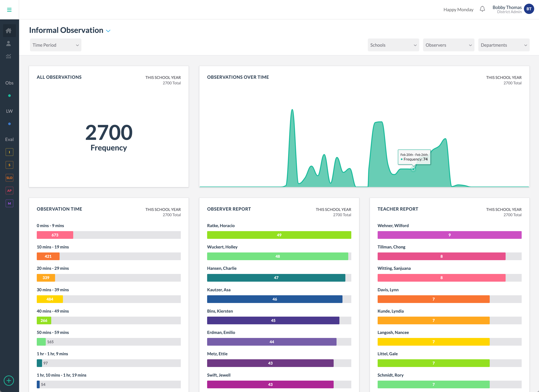
Task: Select the S badge under Eval
Action: click(9, 165)
